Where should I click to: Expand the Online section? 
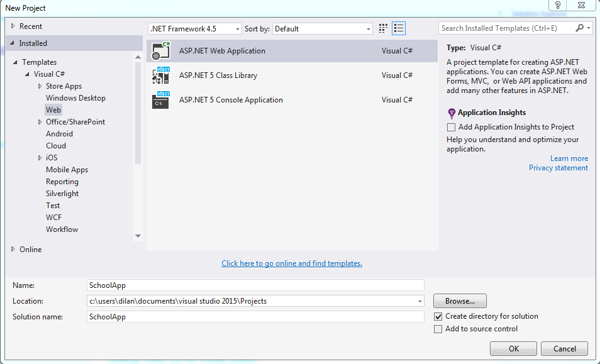tap(13, 250)
